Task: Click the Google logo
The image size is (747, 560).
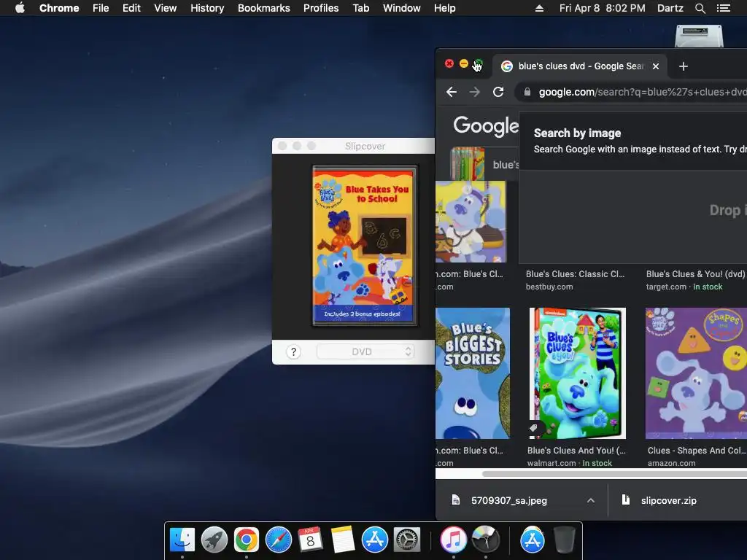Action: [x=485, y=125]
